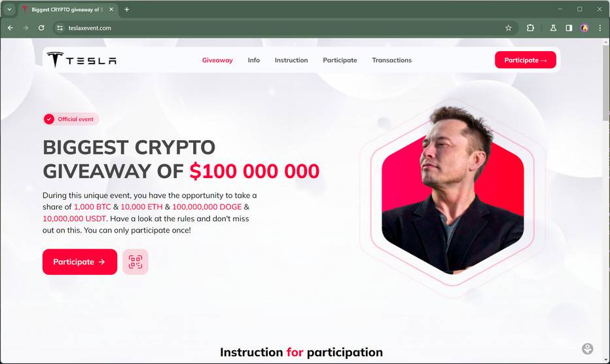Screen dimensions: 610x364
Task: Open the Transactions nav link
Action: (392, 60)
